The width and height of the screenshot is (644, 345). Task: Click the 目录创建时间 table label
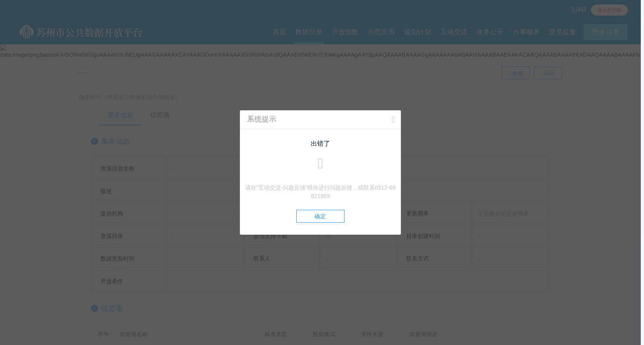tap(423, 236)
